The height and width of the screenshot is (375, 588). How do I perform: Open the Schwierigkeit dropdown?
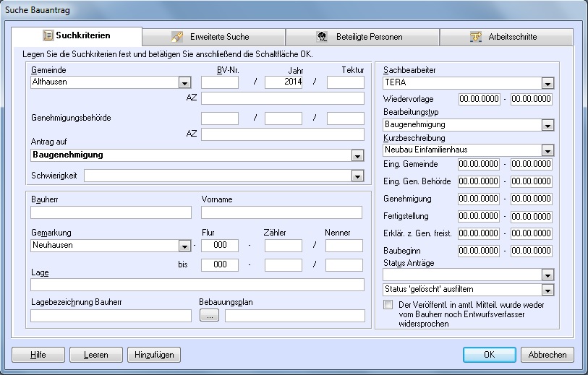click(x=357, y=176)
